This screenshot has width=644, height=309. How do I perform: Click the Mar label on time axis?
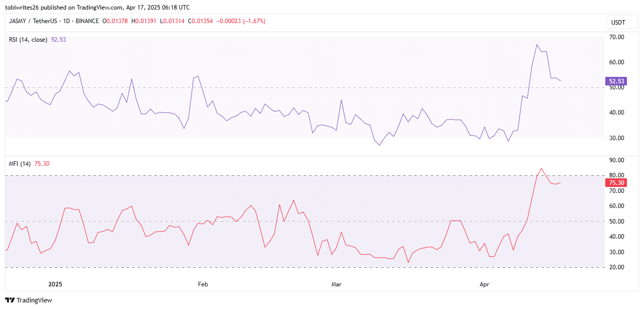(x=336, y=284)
